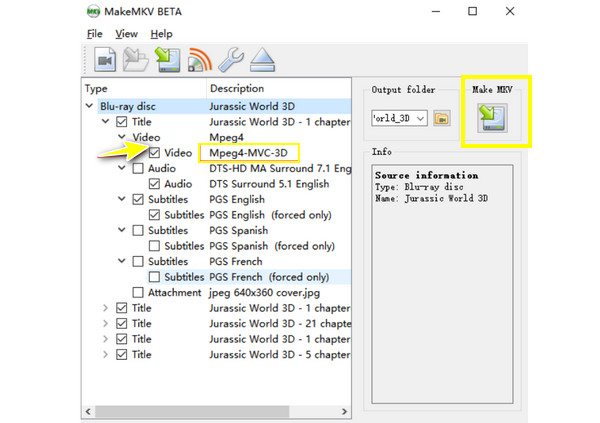Click the Make MKV button
Image resolution: width=600 pixels, height=423 pixels.
click(492, 118)
